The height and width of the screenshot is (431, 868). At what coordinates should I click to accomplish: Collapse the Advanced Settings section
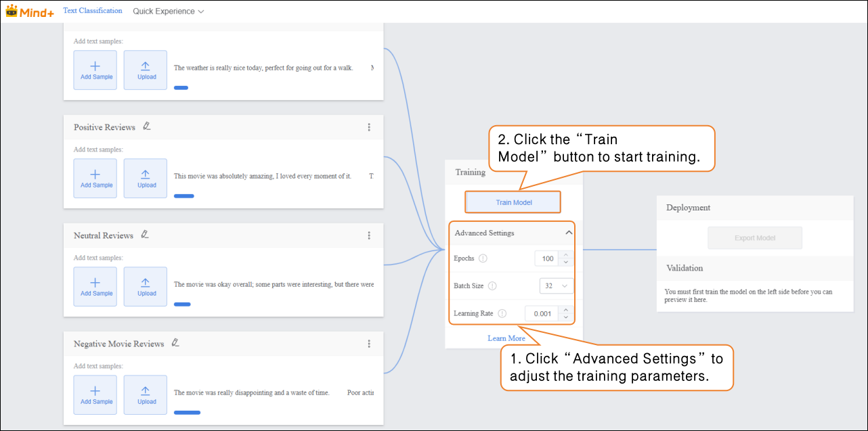[569, 233]
